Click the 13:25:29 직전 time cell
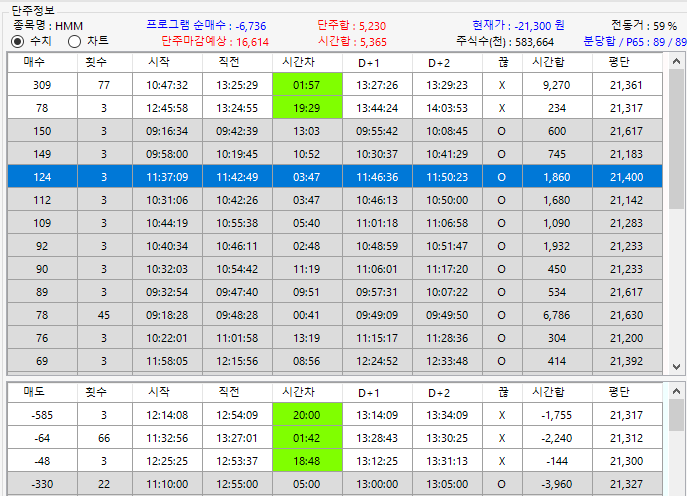 pos(237,85)
